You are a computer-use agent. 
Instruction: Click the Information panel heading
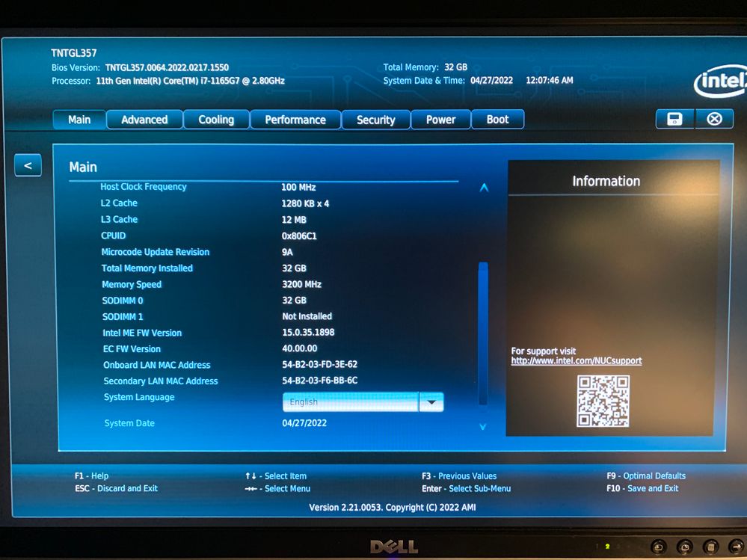(x=606, y=181)
